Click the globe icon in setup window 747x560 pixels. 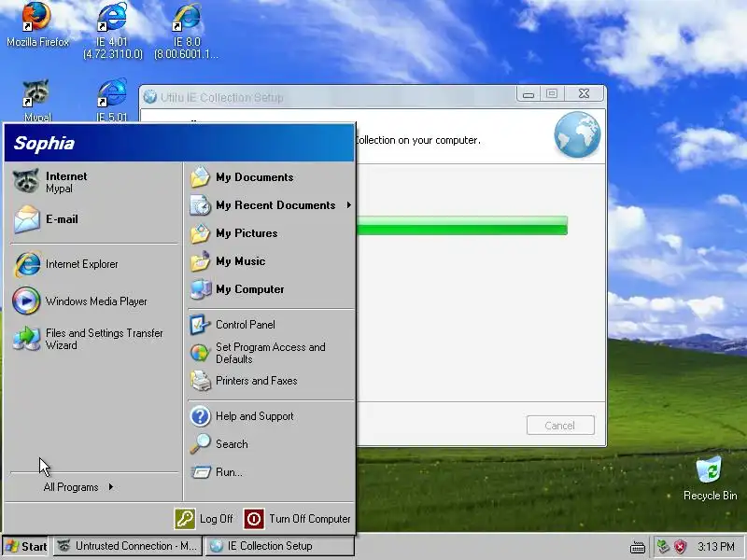[x=577, y=134]
